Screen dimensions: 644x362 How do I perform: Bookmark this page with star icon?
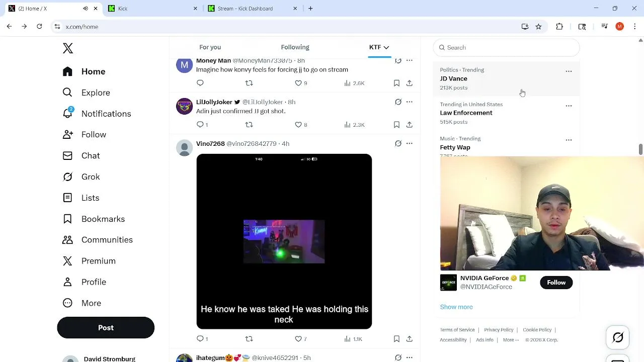point(538,27)
